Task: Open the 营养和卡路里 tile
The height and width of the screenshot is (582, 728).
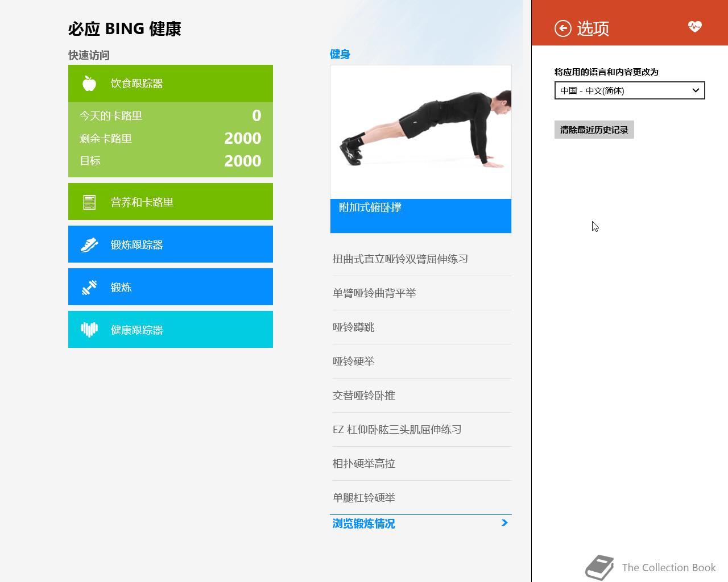Action: (171, 202)
